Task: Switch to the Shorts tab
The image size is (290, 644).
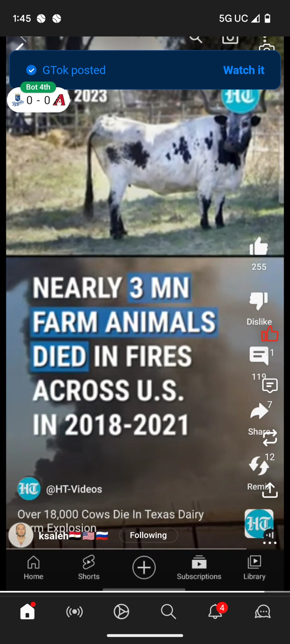Action: click(89, 567)
